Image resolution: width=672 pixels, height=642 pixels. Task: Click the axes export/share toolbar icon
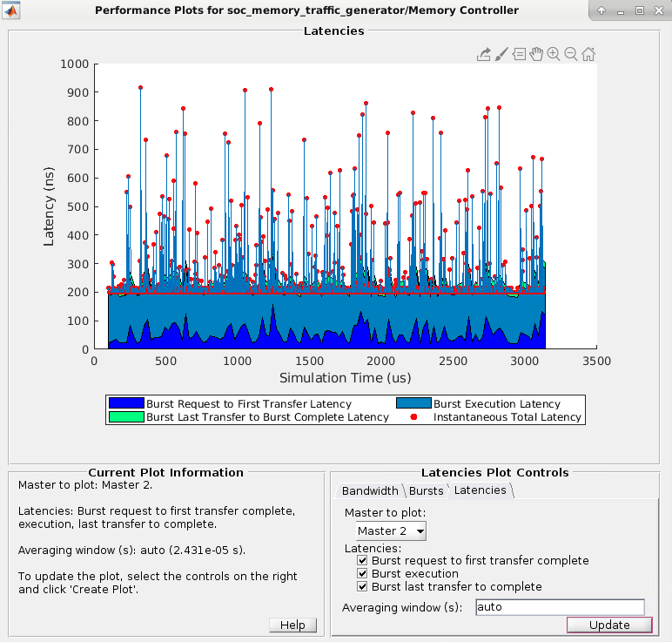click(483, 55)
